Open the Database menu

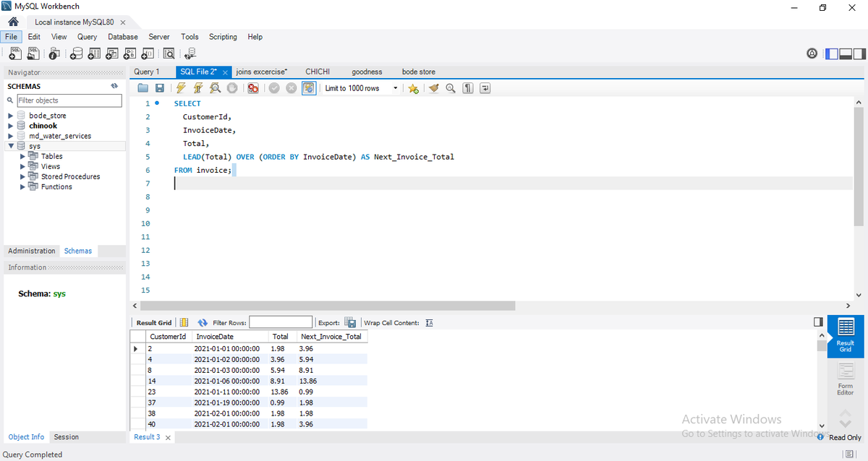tap(123, 37)
